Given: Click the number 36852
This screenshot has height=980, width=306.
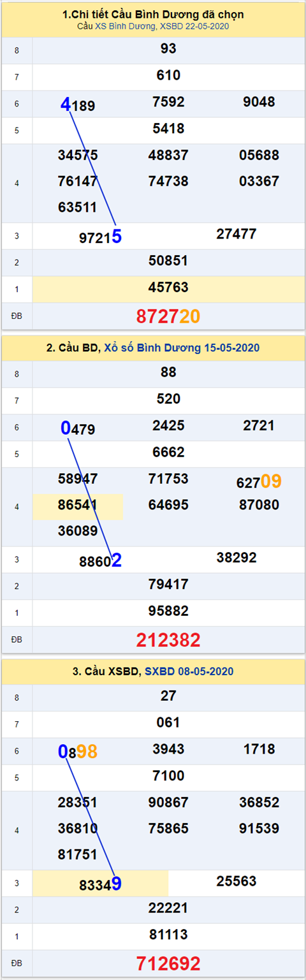Looking at the screenshot, I should (x=259, y=802).
